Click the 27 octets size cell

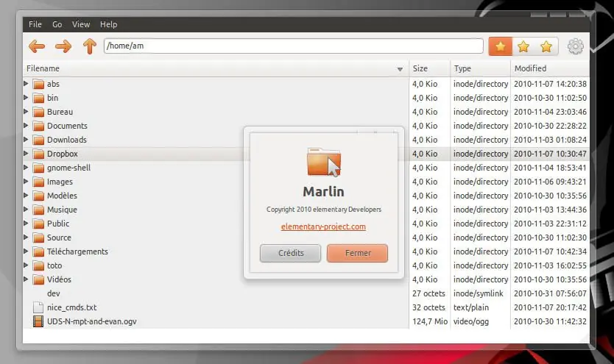(x=428, y=293)
